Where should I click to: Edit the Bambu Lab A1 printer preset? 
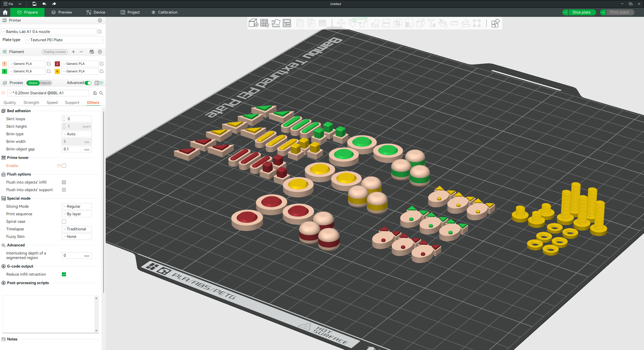click(x=100, y=32)
